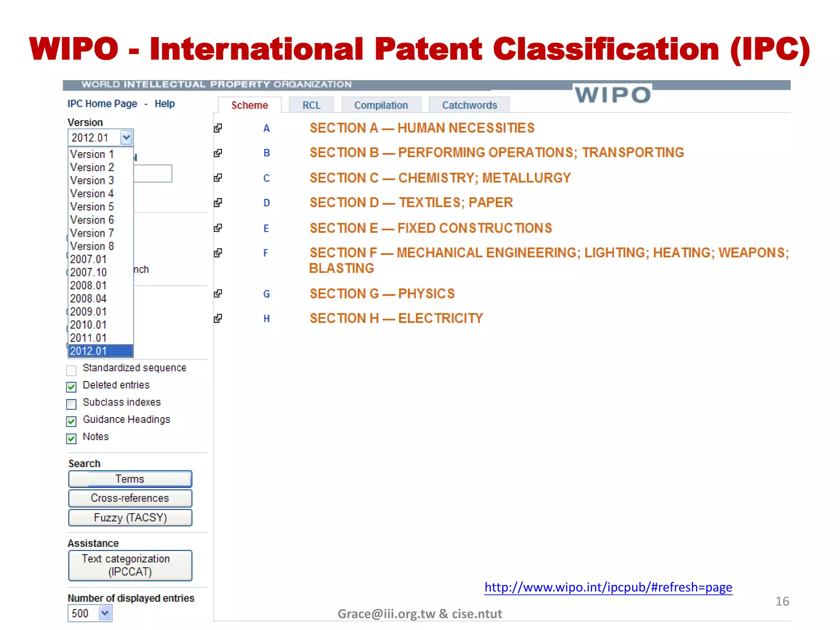The height and width of the screenshot is (630, 840).
Task: Pick 2009.01 in version list
Action: tap(100, 312)
